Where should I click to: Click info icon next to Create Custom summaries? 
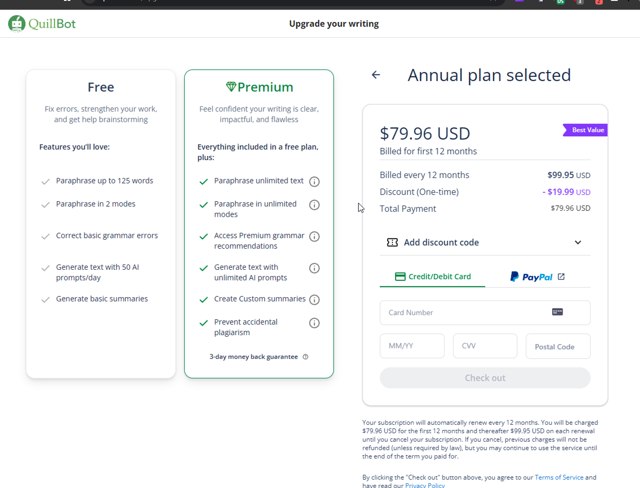314,299
